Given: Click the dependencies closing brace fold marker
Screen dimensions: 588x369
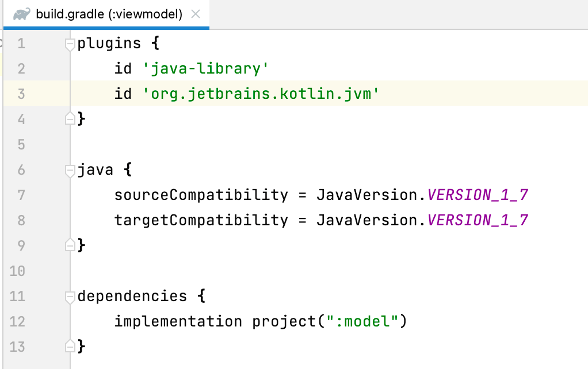Looking at the screenshot, I should [70, 347].
